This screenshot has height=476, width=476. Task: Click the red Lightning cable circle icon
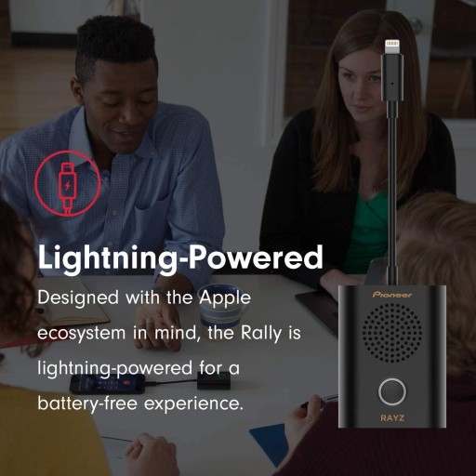tap(68, 183)
